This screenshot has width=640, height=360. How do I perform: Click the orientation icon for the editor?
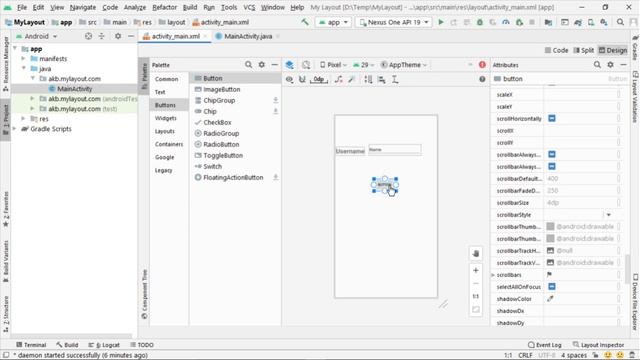tap(306, 65)
